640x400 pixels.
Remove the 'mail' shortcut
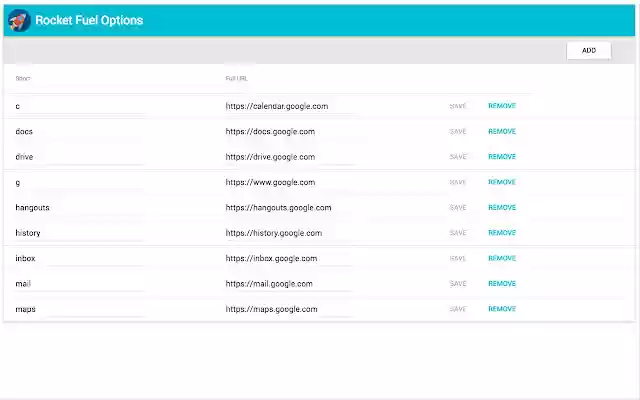click(502, 283)
